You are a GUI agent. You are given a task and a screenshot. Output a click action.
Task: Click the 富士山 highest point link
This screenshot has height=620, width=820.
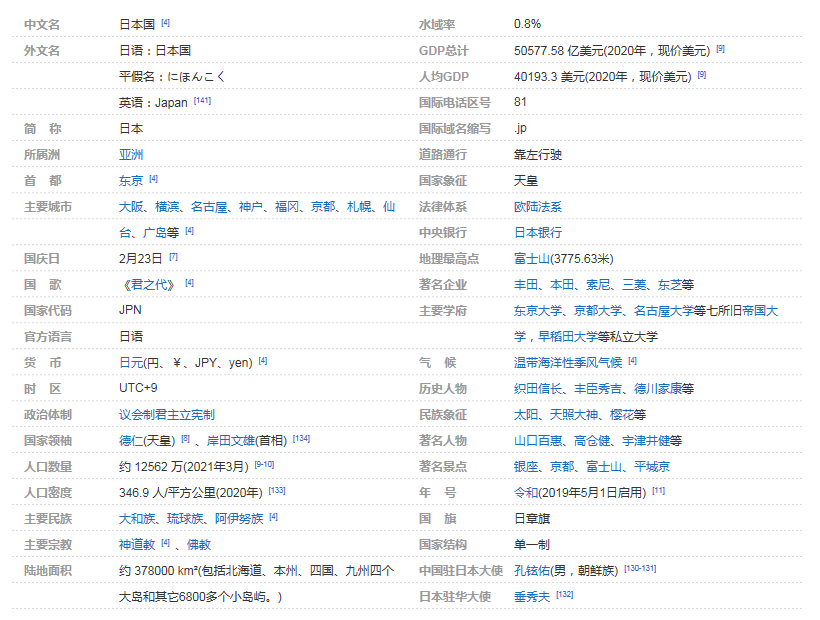[529, 258]
